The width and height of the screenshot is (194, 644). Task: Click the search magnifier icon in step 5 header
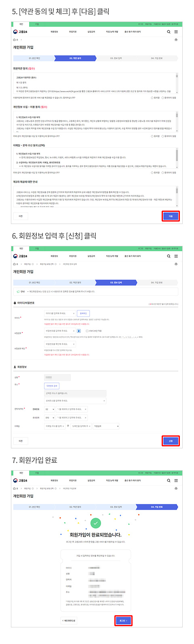pos(169,32)
